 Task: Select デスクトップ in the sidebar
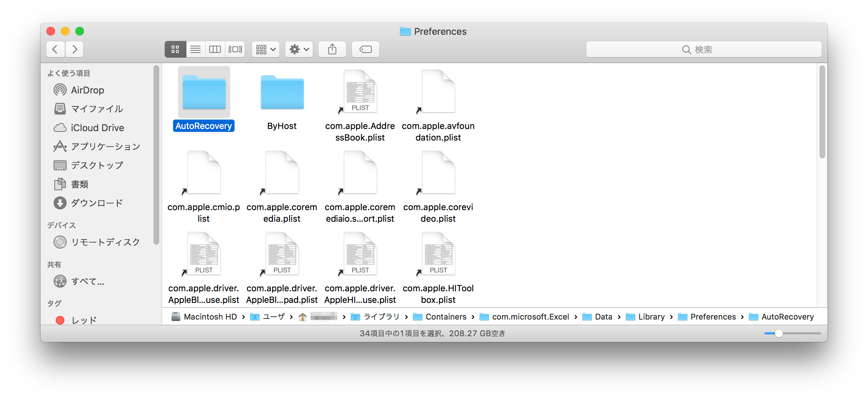pyautogui.click(x=97, y=166)
